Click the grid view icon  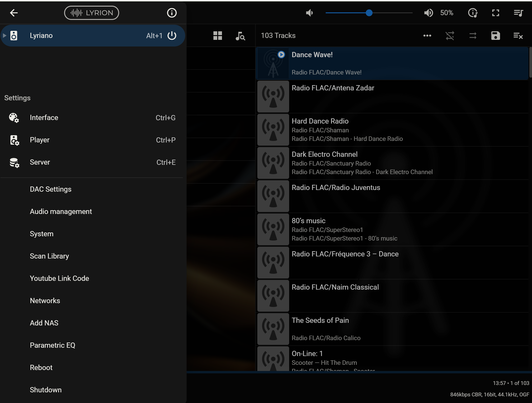[218, 36]
